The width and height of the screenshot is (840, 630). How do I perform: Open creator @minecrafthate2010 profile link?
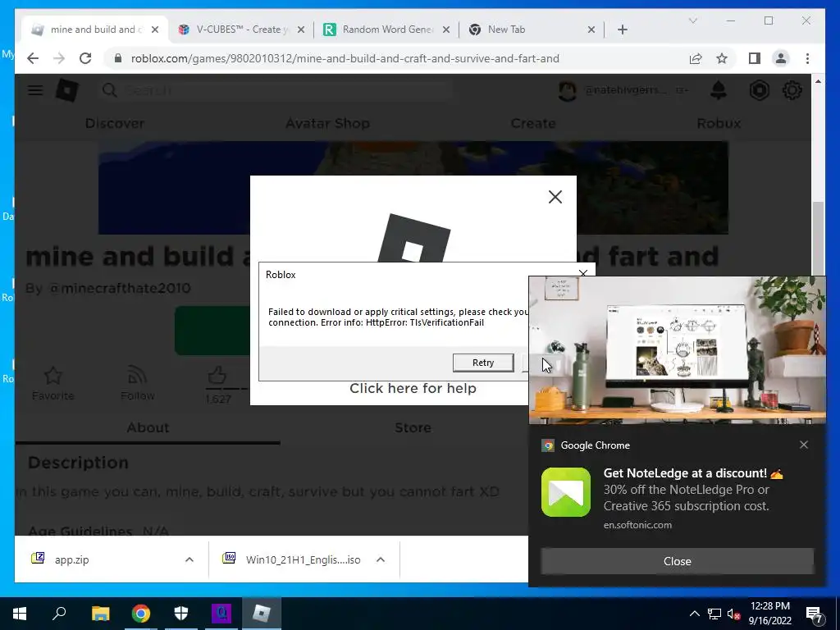(120, 288)
